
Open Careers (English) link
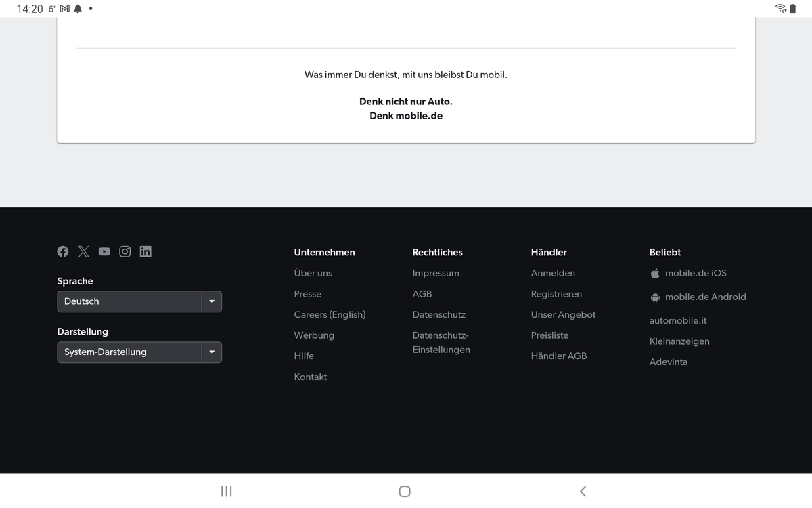point(330,314)
